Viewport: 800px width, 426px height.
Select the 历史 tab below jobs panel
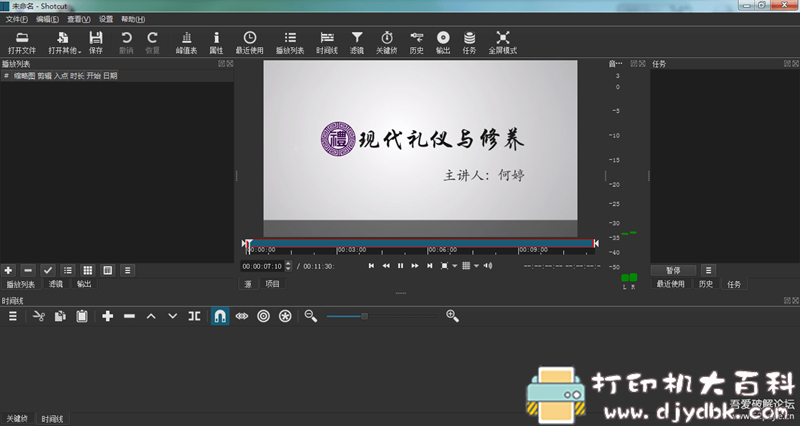click(x=706, y=284)
